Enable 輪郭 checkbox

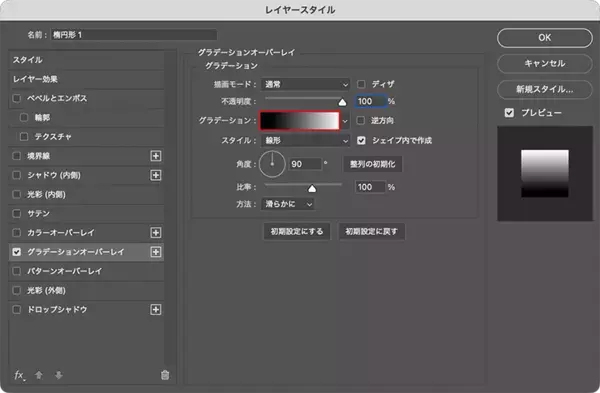coord(24,117)
